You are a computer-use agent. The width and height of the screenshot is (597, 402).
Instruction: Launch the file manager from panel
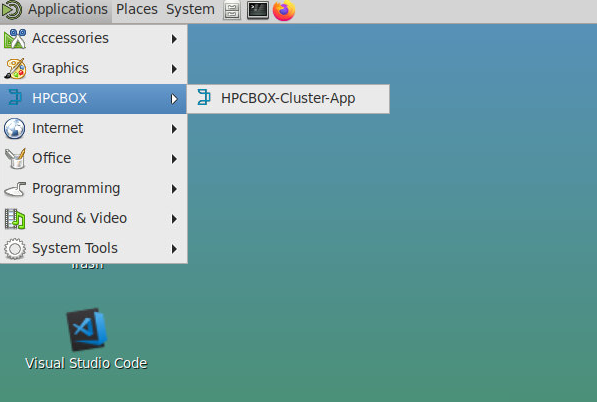click(x=232, y=10)
